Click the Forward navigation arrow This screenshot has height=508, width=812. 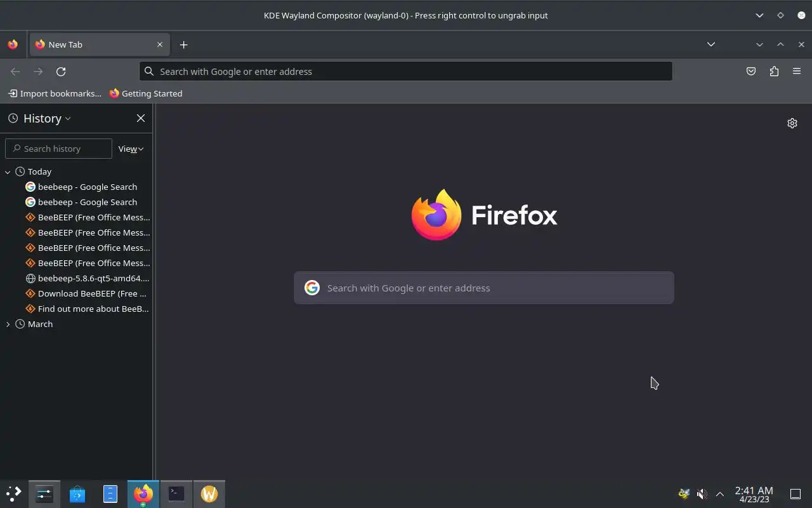pyautogui.click(x=38, y=71)
